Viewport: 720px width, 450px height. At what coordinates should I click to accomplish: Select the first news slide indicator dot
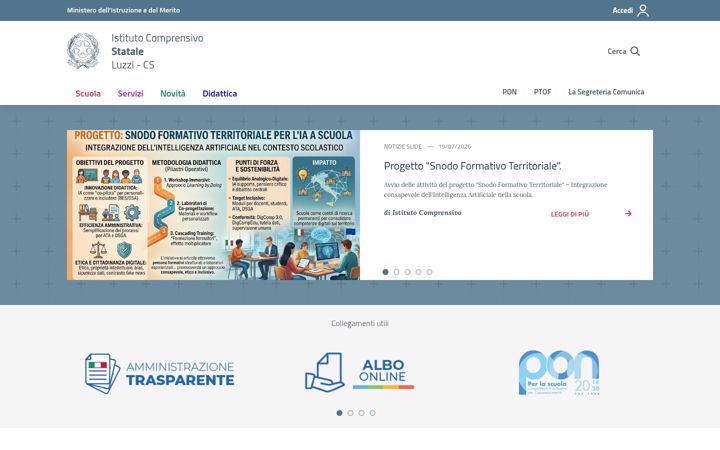click(385, 272)
